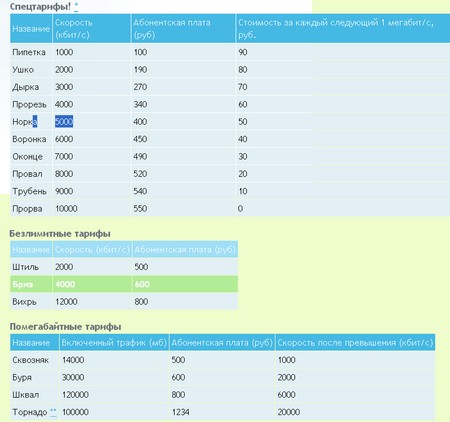Click speed 4000 in the Бриз row
Screen dimensions: 450x422
click(x=65, y=284)
